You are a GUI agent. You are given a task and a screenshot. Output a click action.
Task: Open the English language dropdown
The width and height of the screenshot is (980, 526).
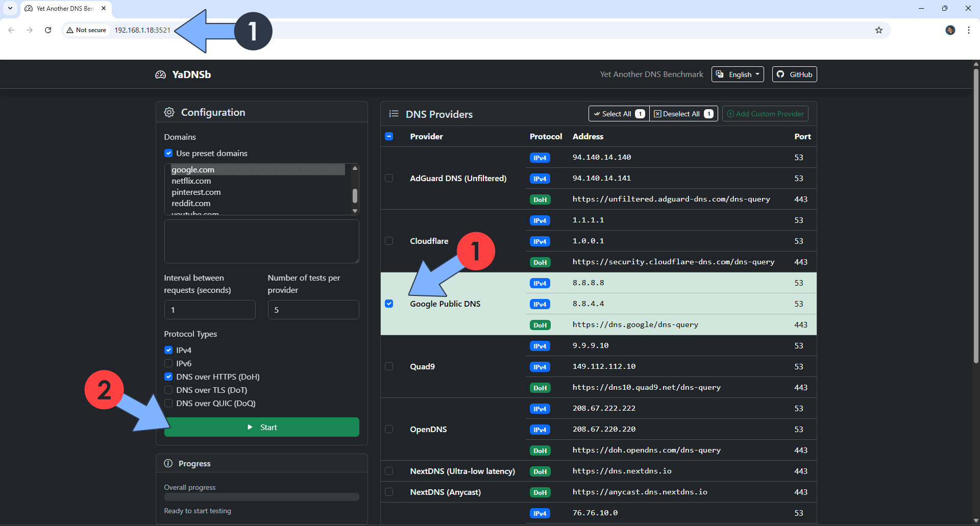click(x=738, y=74)
